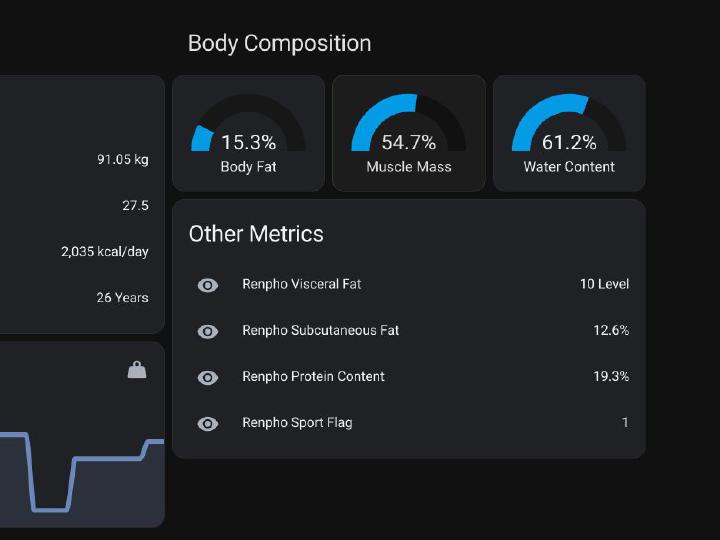This screenshot has width=720, height=540.
Task: Select the Renpho Protein Content row label
Action: point(313,376)
